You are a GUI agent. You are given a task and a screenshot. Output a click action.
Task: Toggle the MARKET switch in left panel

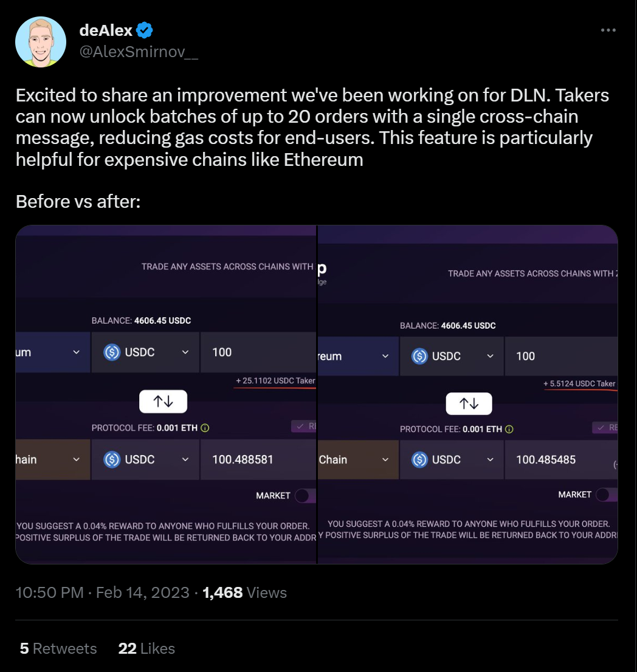coord(304,496)
